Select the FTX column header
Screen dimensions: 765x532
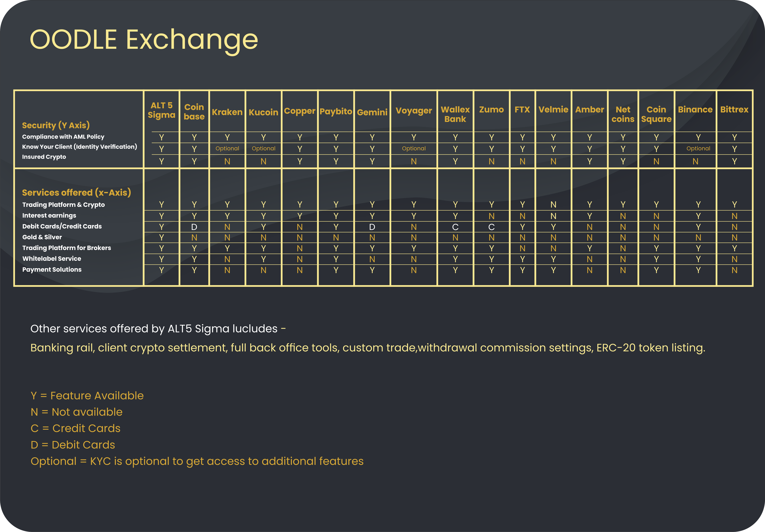(x=522, y=110)
